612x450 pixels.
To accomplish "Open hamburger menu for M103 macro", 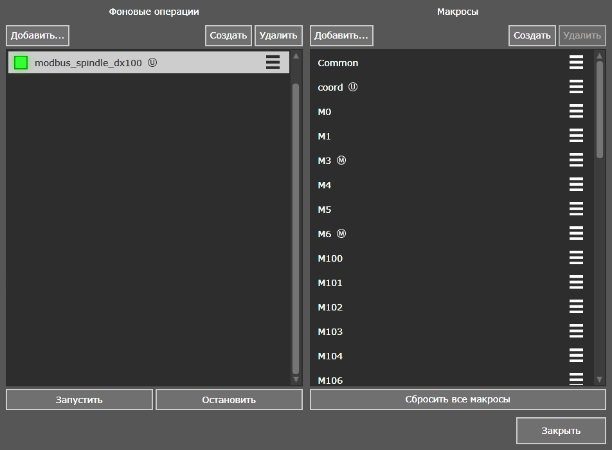I will (576, 331).
